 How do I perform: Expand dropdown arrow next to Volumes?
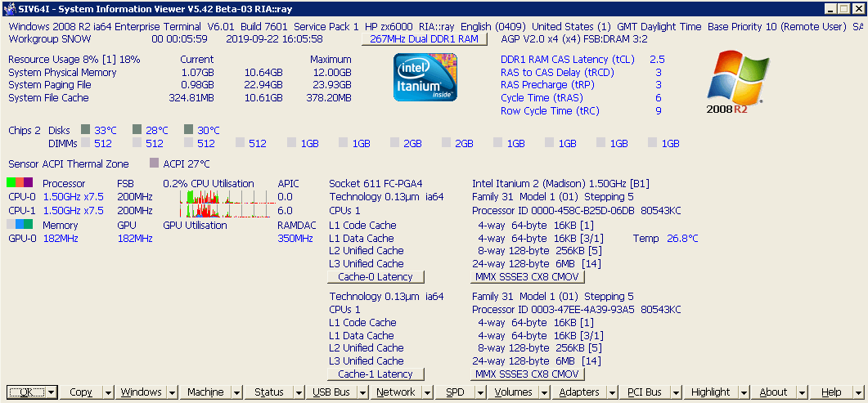(x=545, y=392)
